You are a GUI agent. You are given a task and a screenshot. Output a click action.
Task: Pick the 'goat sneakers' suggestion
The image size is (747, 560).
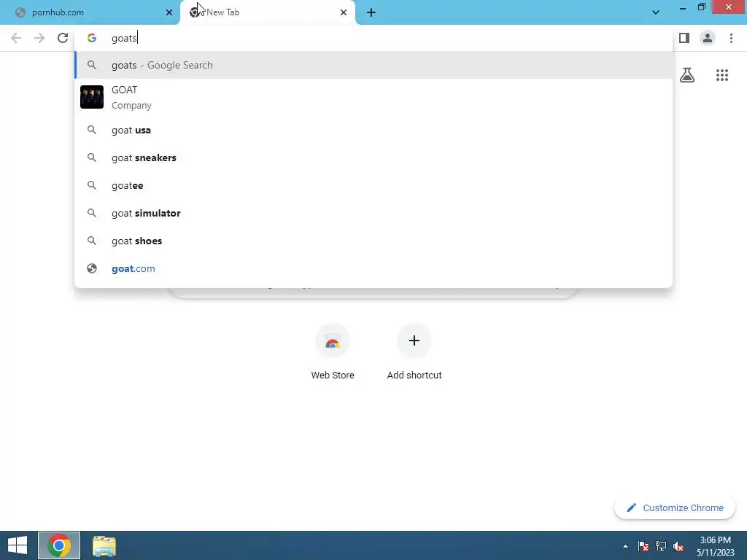click(373, 157)
